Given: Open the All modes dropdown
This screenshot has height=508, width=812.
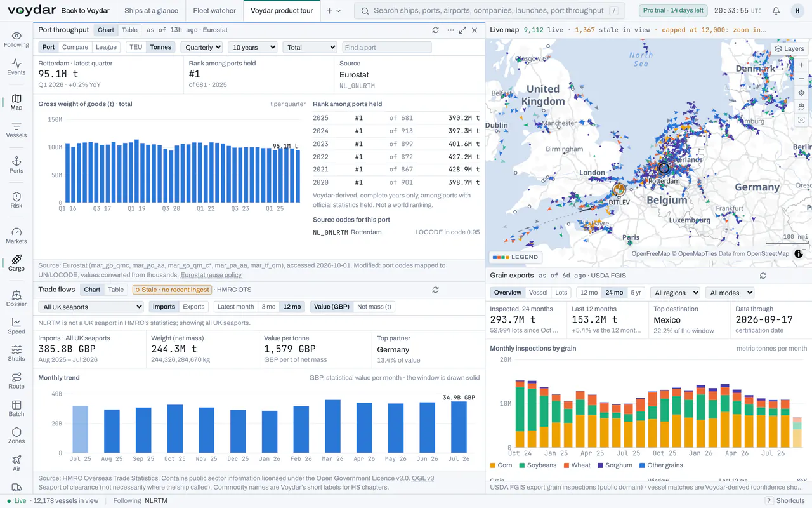Looking at the screenshot, I should 730,293.
